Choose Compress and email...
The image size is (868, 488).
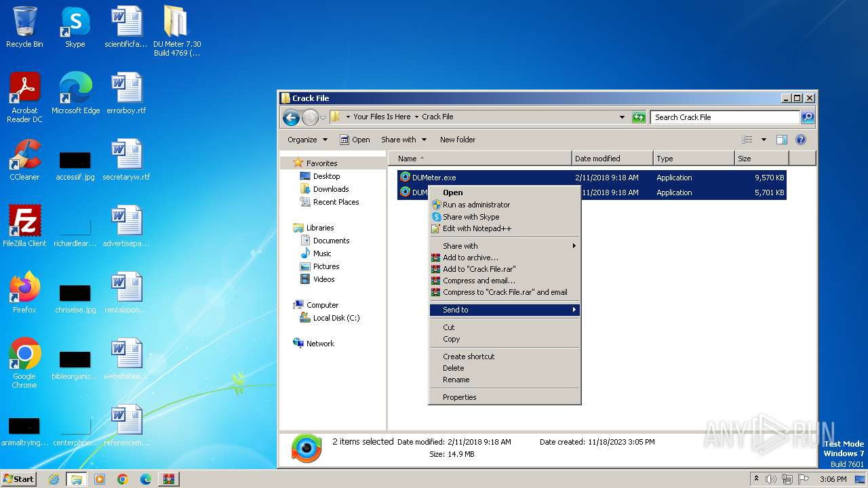tap(505, 281)
